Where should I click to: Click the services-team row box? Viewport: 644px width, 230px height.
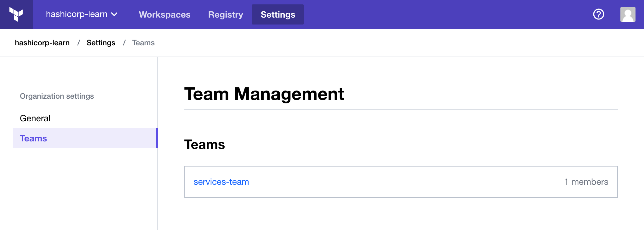click(401, 182)
